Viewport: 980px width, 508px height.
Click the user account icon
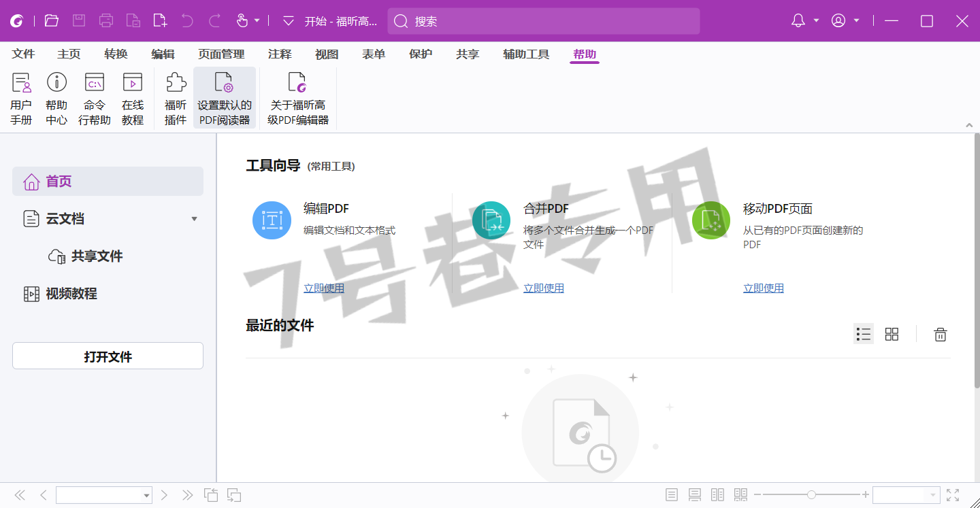[838, 20]
